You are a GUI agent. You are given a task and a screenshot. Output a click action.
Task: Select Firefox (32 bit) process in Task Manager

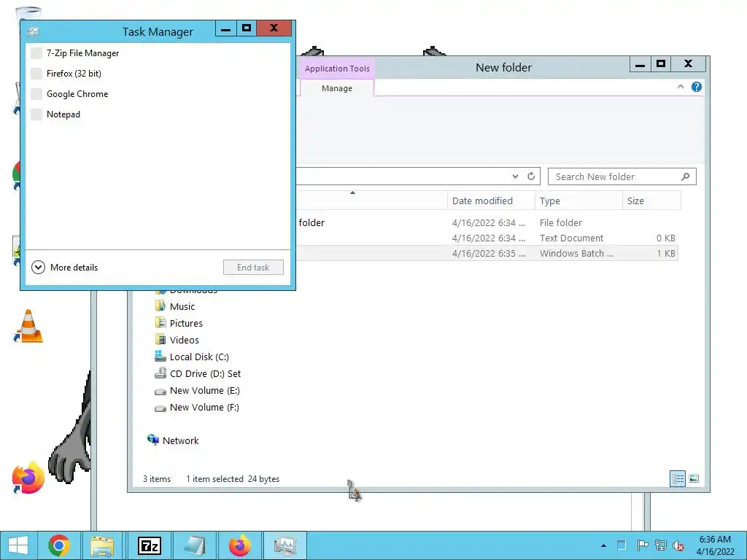click(158, 74)
